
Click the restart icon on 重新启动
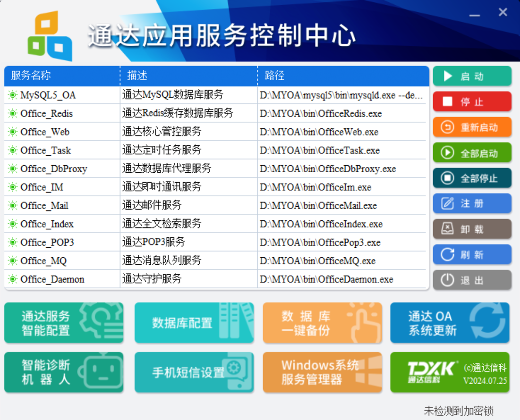click(447, 127)
